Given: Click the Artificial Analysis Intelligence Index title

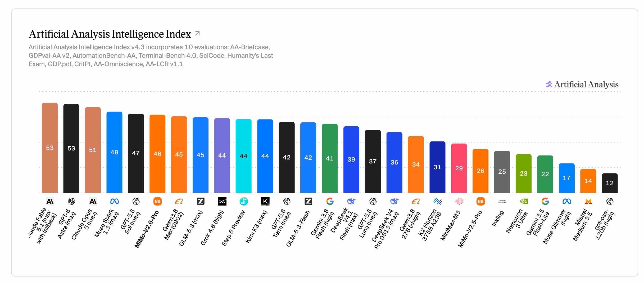Looking at the screenshot, I should point(110,34).
